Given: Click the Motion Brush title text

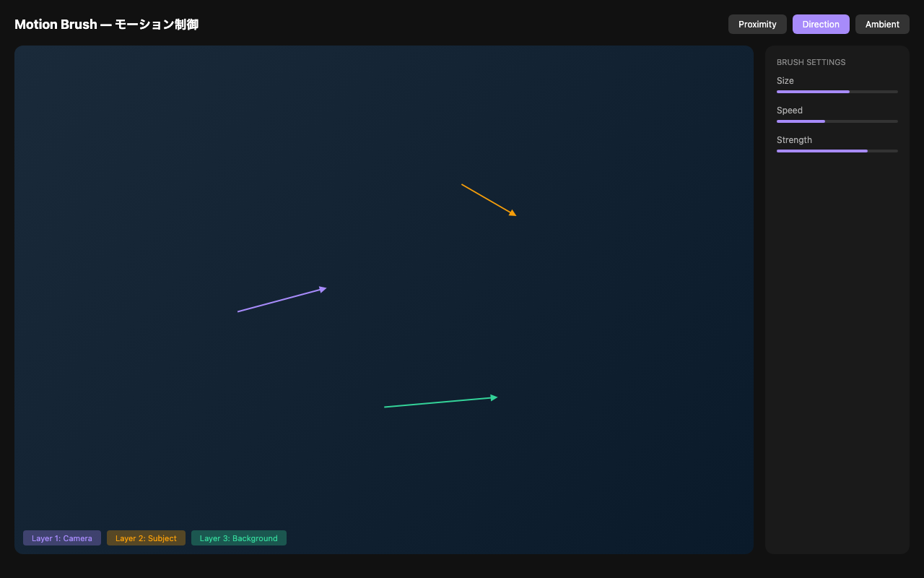Looking at the screenshot, I should (x=106, y=25).
